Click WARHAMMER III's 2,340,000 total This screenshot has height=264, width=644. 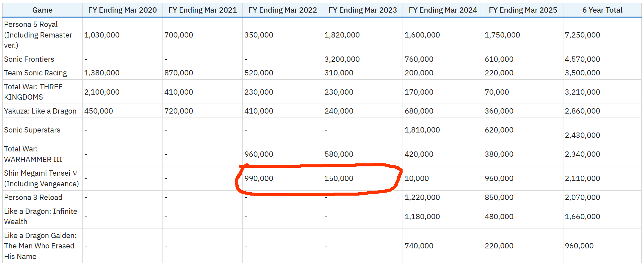point(582,154)
